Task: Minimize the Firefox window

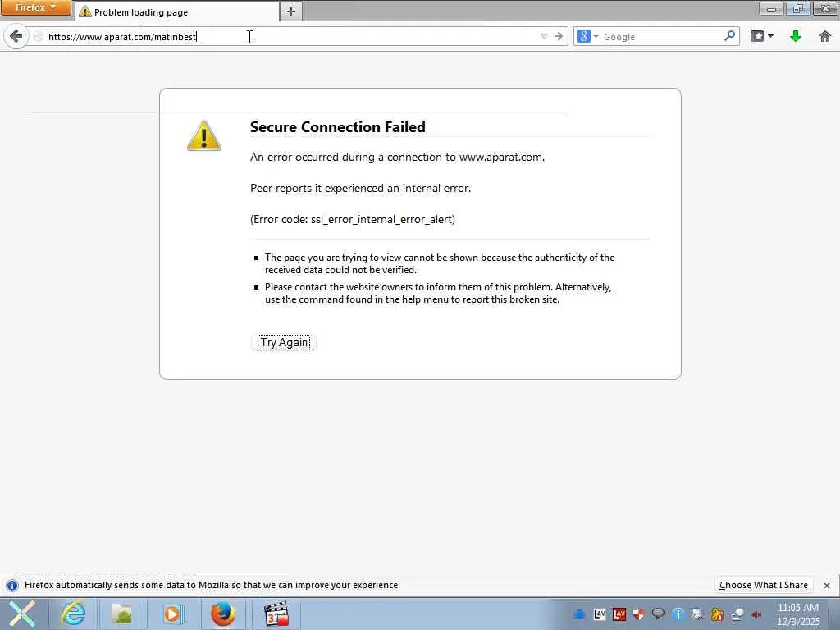Action: coord(771,8)
